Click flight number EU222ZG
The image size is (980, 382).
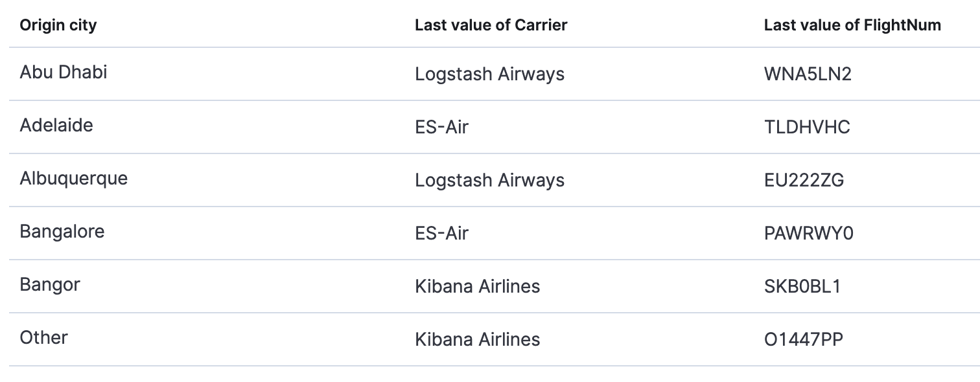tap(804, 180)
